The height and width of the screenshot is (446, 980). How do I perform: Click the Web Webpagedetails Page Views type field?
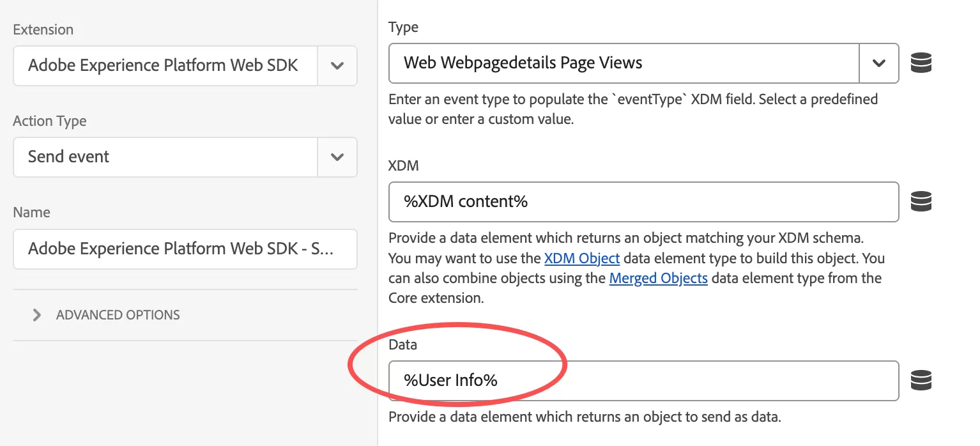tap(624, 63)
